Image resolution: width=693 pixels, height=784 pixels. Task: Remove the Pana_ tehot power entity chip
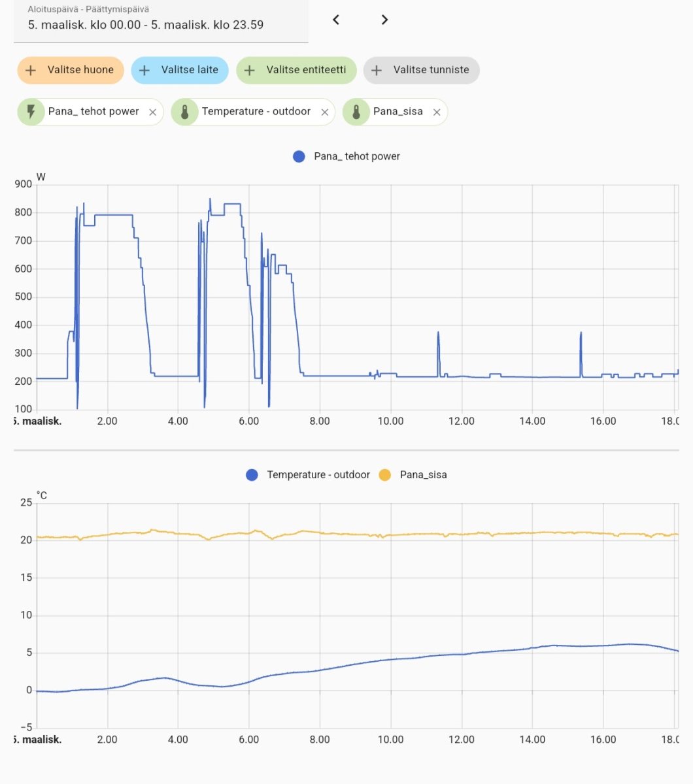[152, 112]
